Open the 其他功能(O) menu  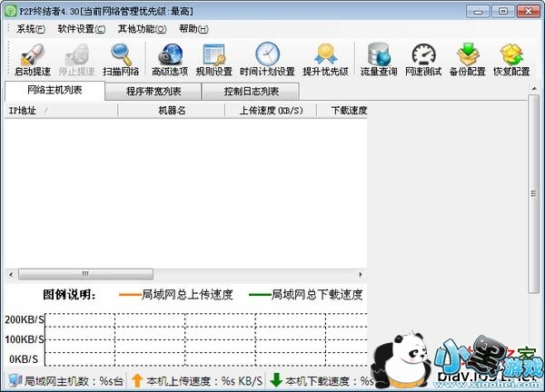point(143,29)
